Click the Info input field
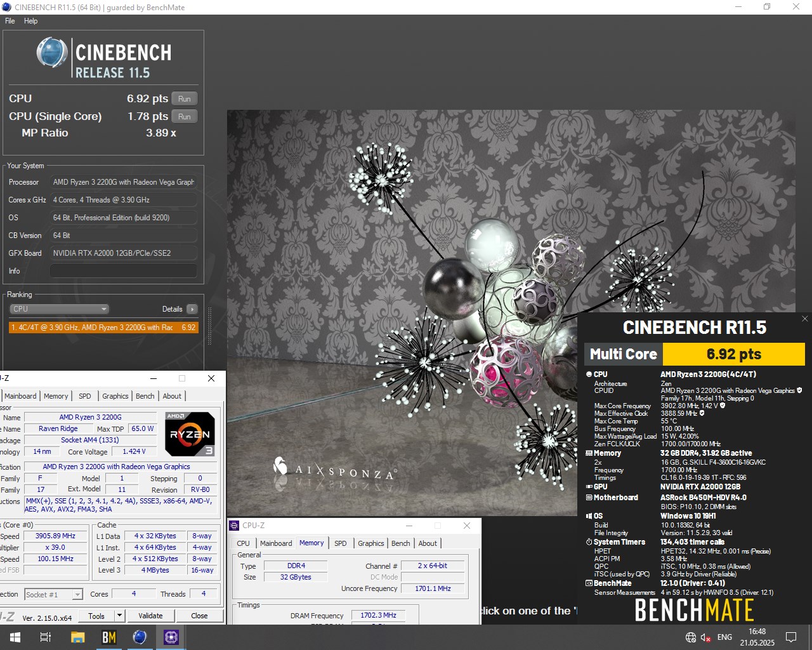The height and width of the screenshot is (650, 812). [123, 271]
